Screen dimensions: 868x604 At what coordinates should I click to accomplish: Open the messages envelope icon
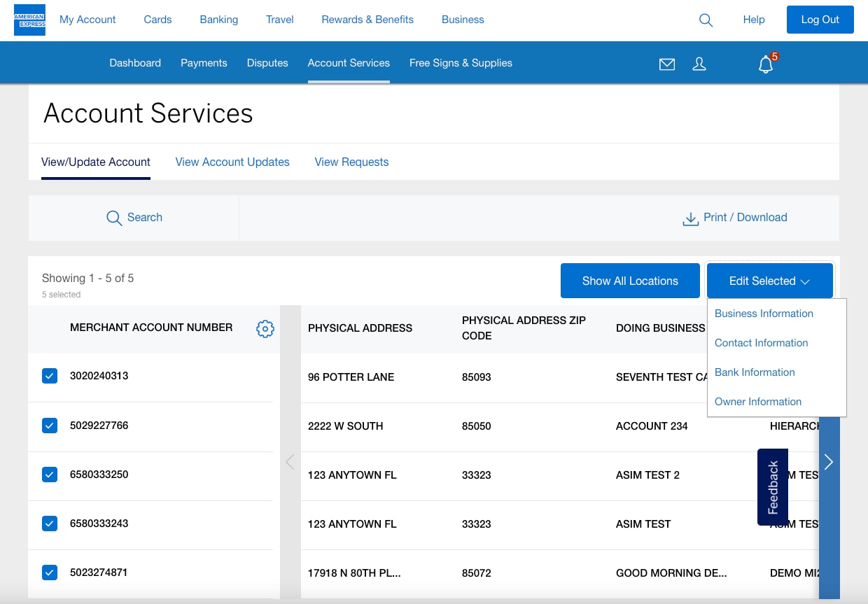pos(667,64)
